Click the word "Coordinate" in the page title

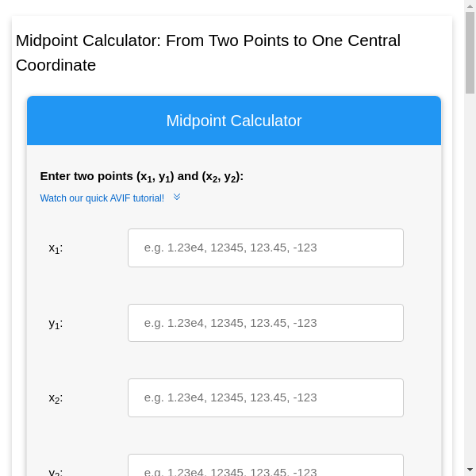pos(56,65)
